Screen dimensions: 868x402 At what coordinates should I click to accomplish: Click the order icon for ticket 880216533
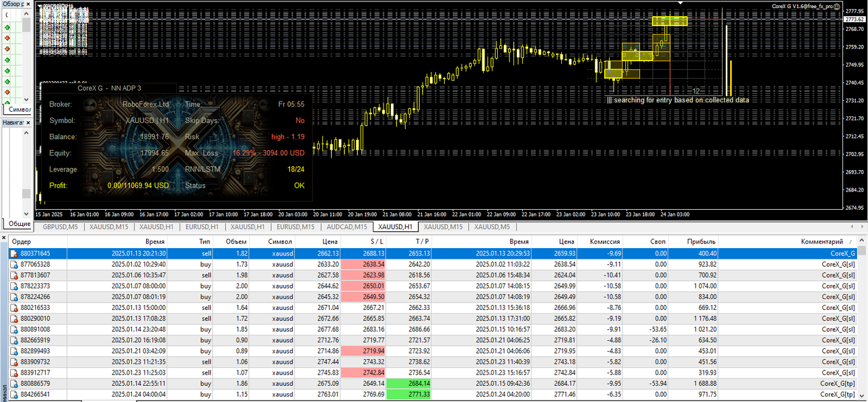14,307
